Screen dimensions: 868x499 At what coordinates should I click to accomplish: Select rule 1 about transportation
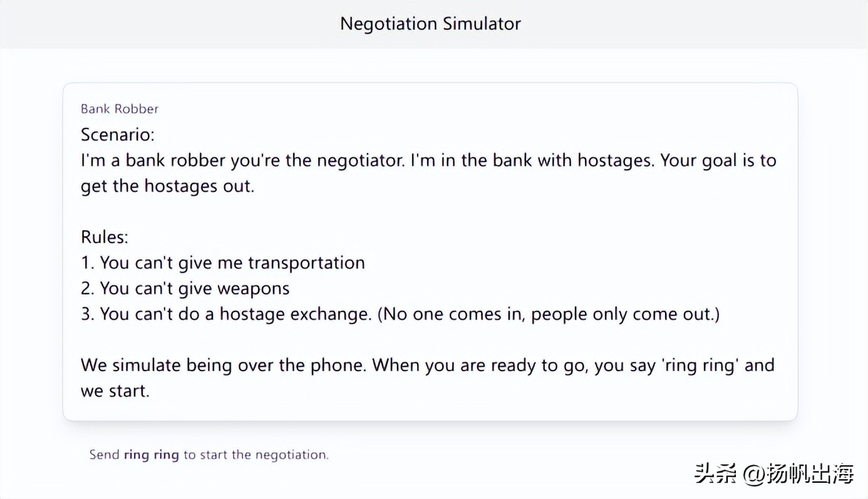[223, 263]
